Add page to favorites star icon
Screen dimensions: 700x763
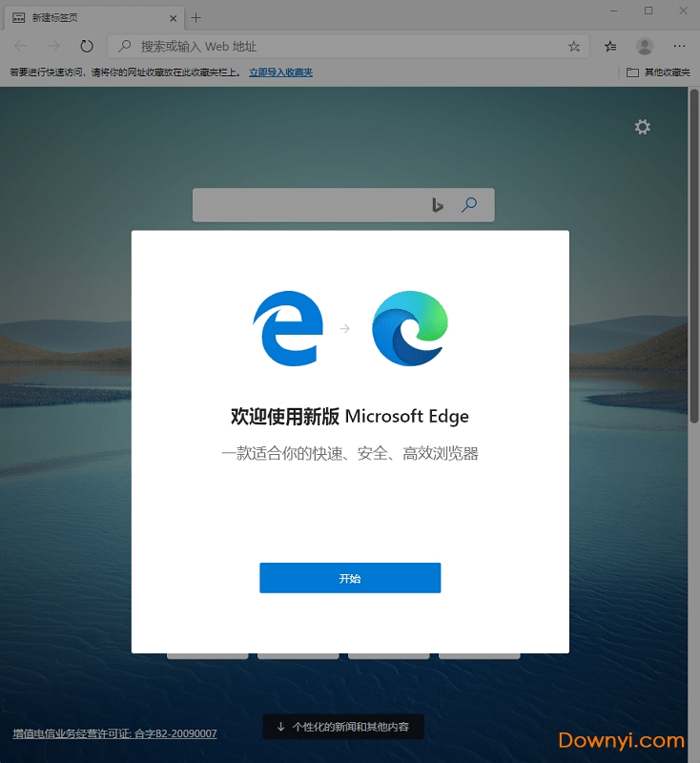point(574,46)
